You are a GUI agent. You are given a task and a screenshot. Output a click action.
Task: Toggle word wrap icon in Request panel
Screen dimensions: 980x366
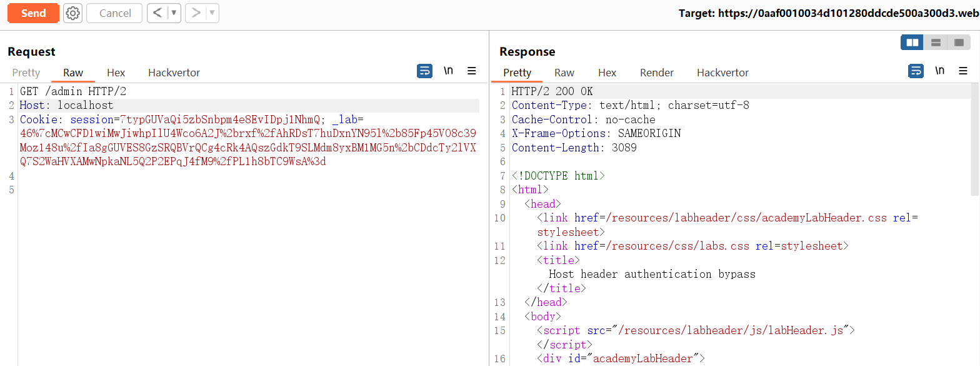click(424, 71)
